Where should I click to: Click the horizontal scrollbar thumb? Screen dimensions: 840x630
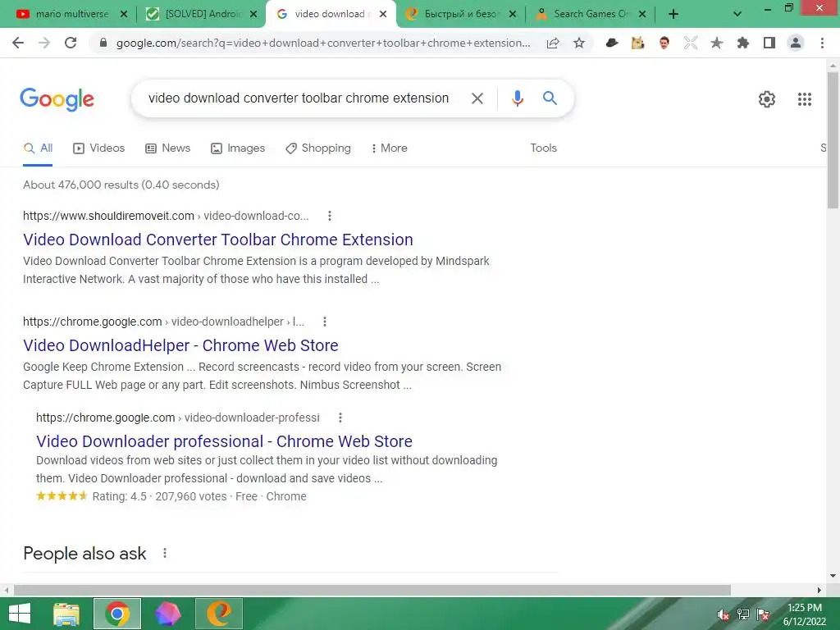372,590
